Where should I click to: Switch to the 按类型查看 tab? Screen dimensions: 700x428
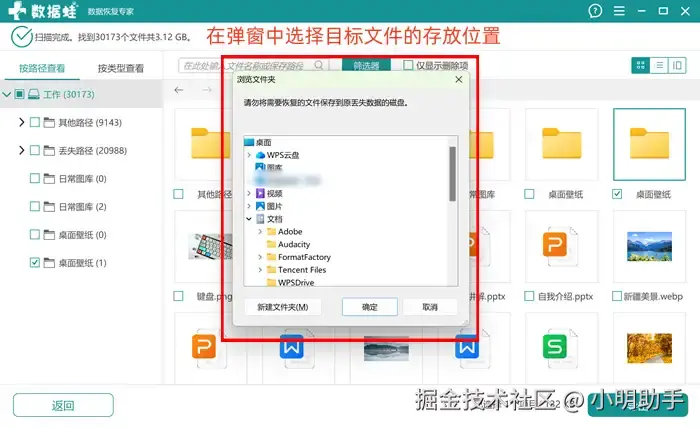[121, 68]
